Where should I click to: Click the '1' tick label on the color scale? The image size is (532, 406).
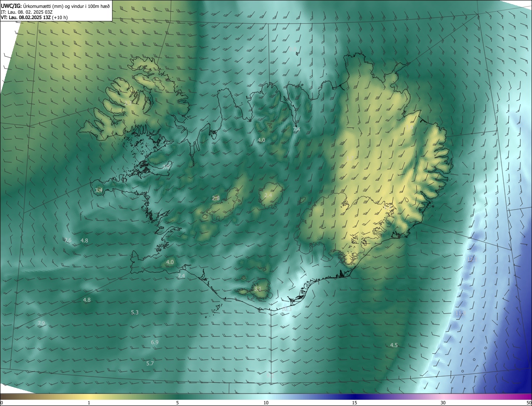[89, 403]
